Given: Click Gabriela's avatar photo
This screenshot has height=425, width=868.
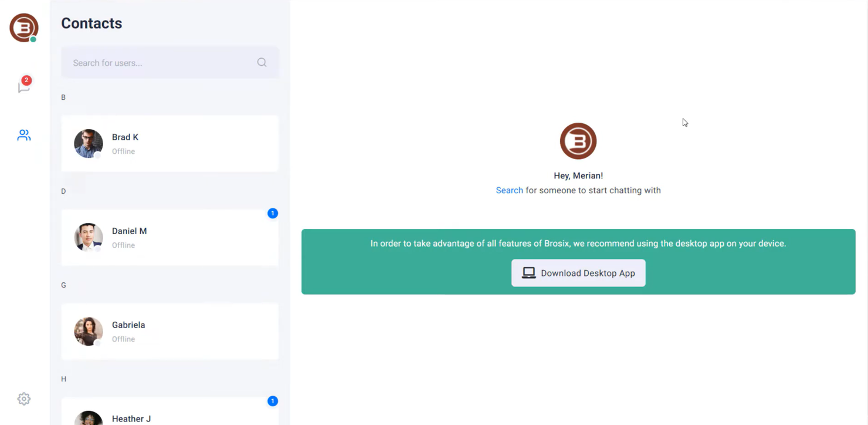Looking at the screenshot, I should [x=89, y=332].
